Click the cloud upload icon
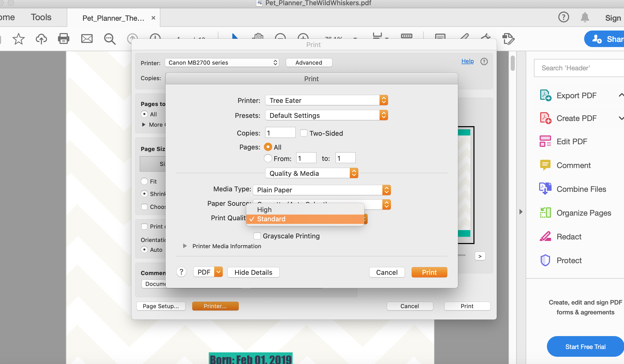 [41, 39]
